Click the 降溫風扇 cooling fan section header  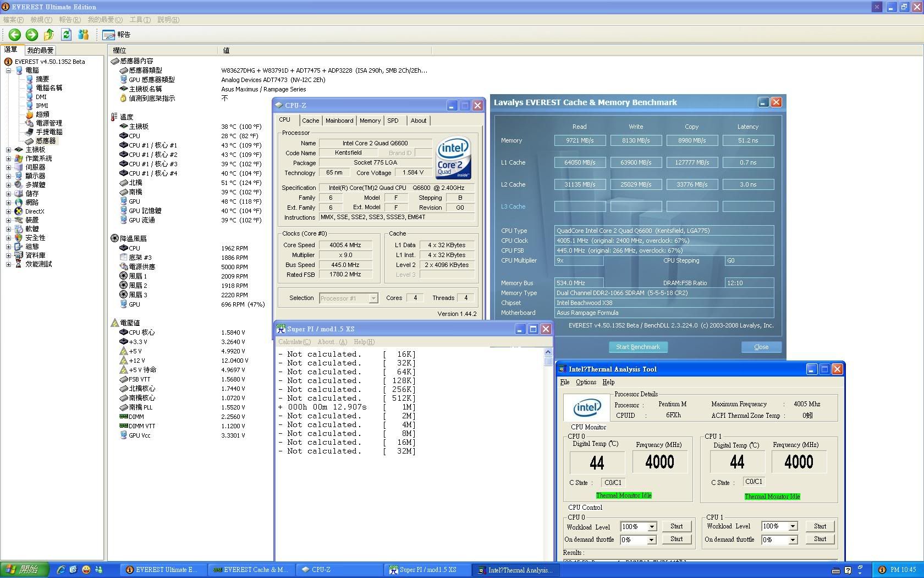tap(133, 238)
